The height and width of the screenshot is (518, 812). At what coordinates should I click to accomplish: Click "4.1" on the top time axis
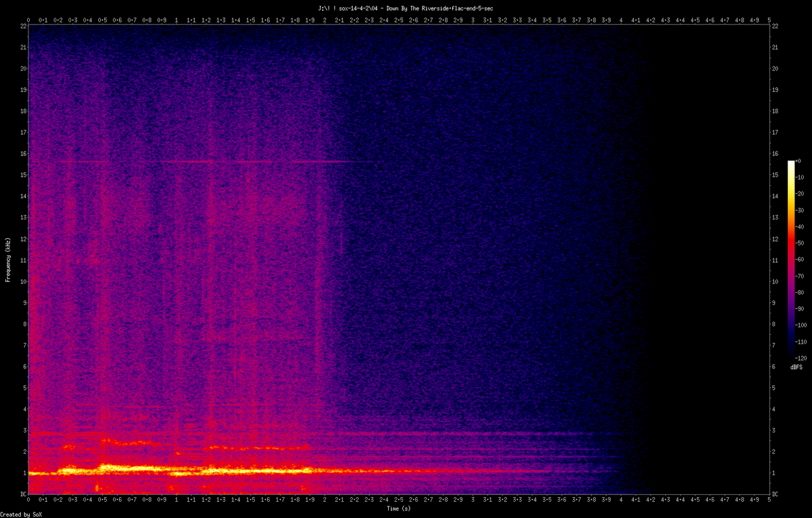pyautogui.click(x=635, y=20)
